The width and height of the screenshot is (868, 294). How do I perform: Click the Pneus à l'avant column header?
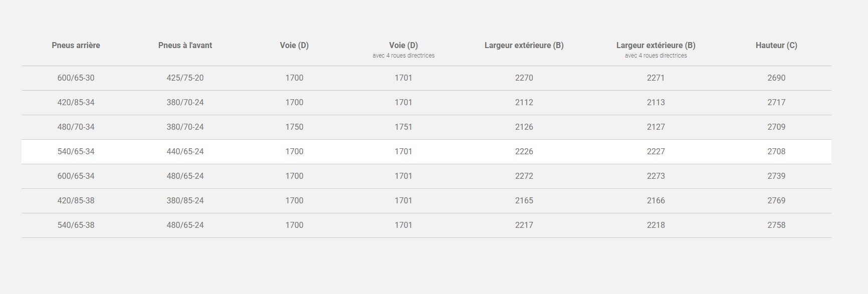(x=185, y=46)
